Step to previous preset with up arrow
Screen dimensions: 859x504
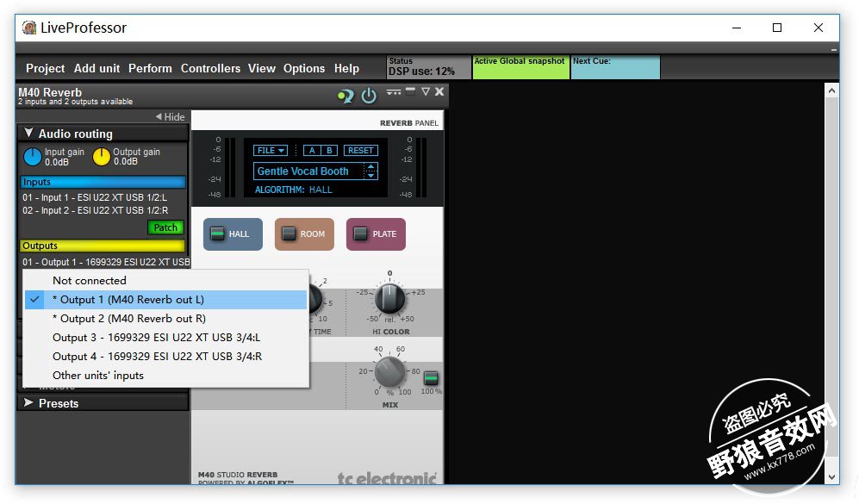pyautogui.click(x=370, y=166)
